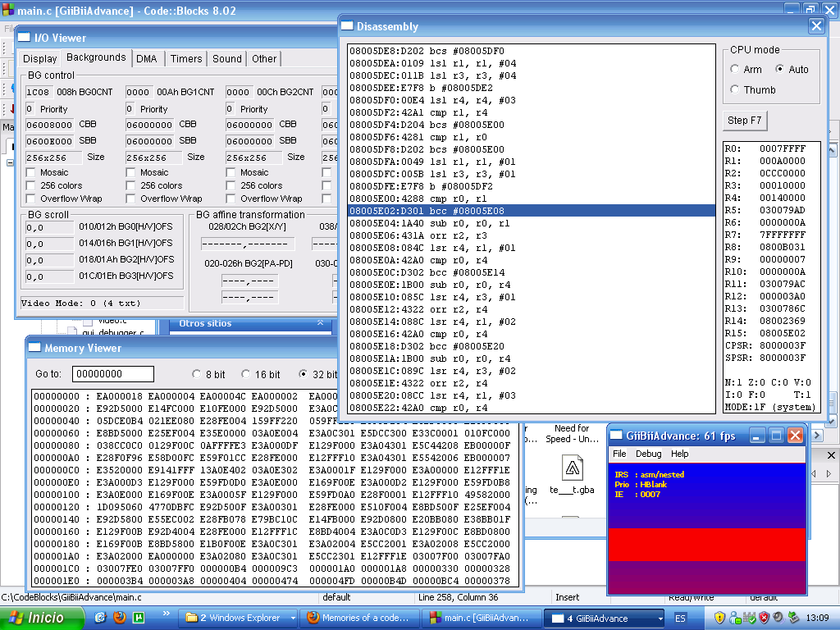840x630 pixels.
Task: Expand the GiiBiiAdvance taskbar group dropdown
Action: [x=659, y=619]
